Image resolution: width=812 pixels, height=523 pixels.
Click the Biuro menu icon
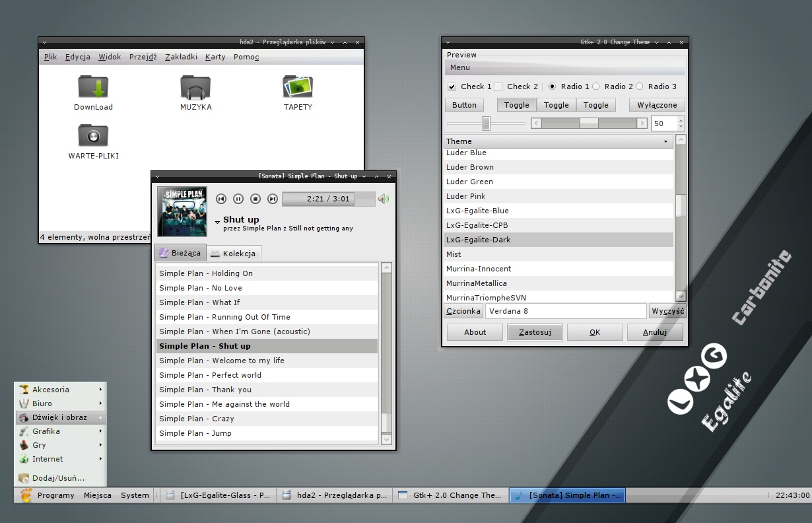[24, 403]
